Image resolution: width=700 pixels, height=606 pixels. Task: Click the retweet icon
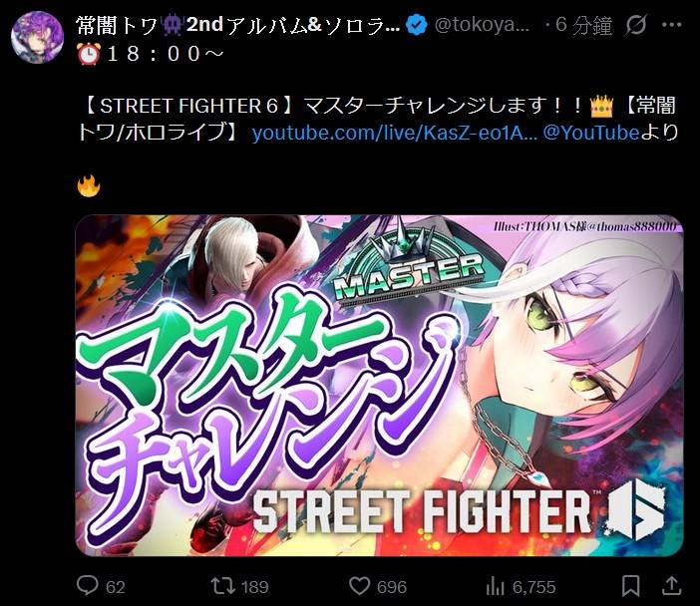click(x=222, y=586)
